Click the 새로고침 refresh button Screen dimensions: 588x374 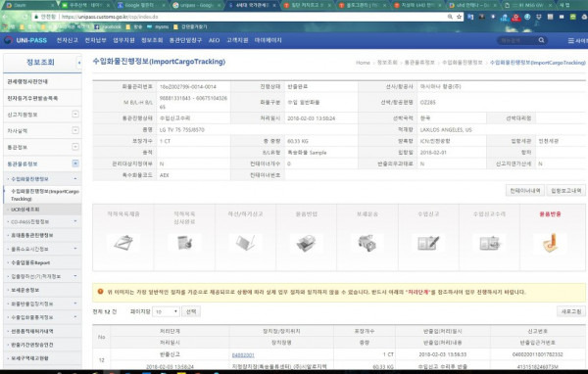point(571,311)
